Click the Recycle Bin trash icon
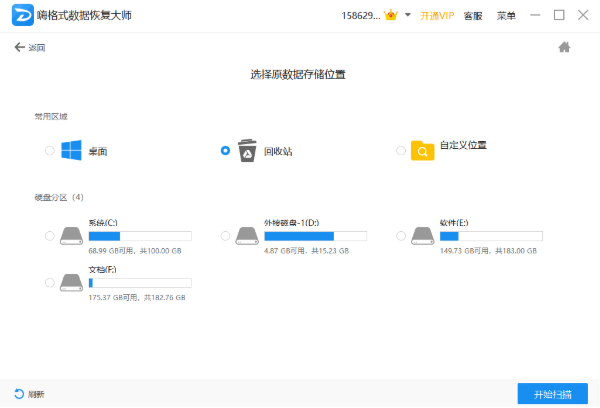The width and height of the screenshot is (600, 408). point(247,150)
